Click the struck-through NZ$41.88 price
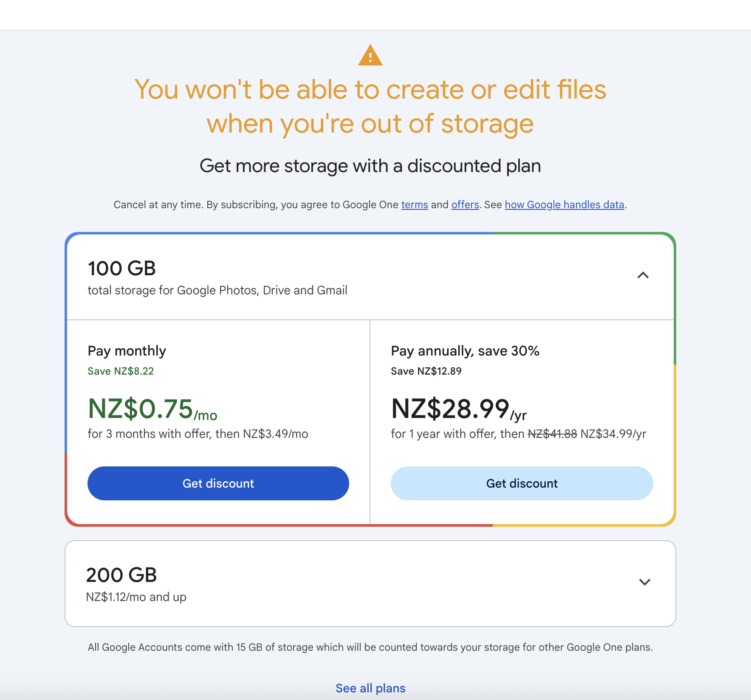 (552, 434)
